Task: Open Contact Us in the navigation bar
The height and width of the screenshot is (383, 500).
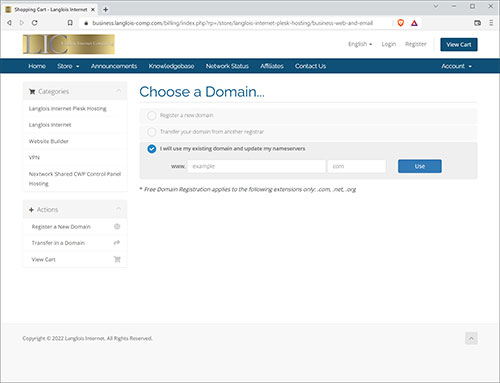Action: pos(310,66)
